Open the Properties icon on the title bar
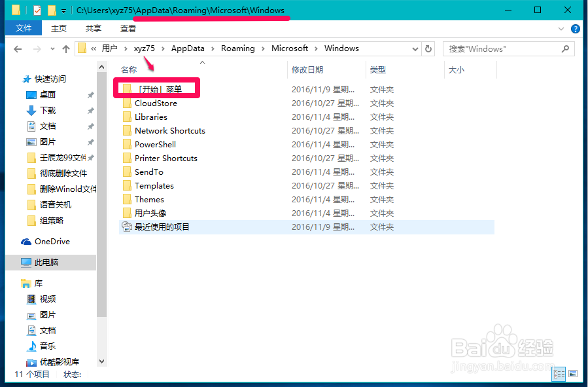 [36, 10]
